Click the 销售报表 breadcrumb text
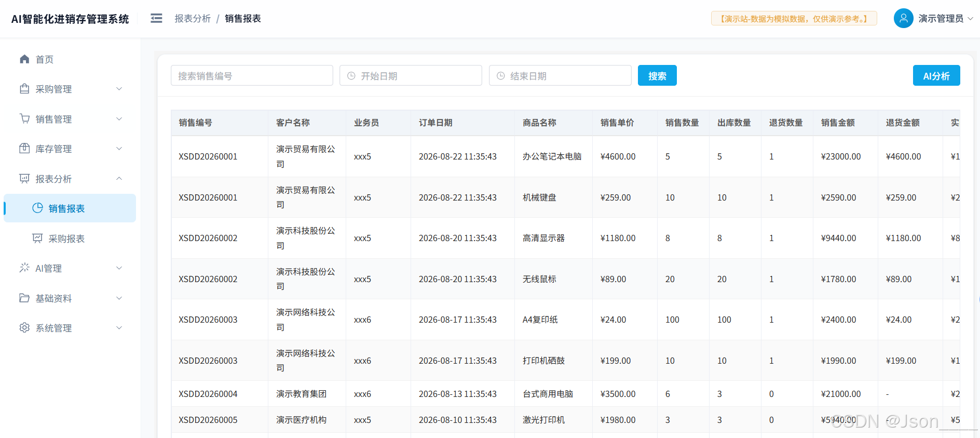 (x=243, y=19)
